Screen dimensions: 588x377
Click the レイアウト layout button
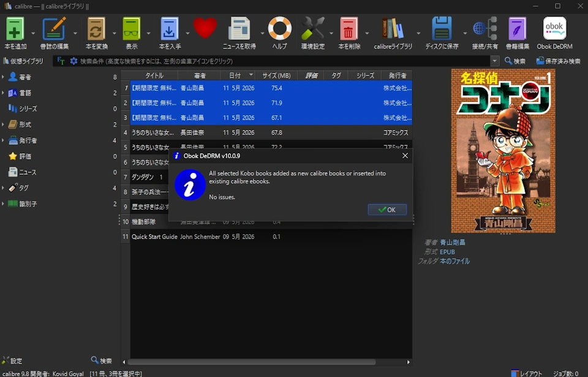[x=527, y=373]
